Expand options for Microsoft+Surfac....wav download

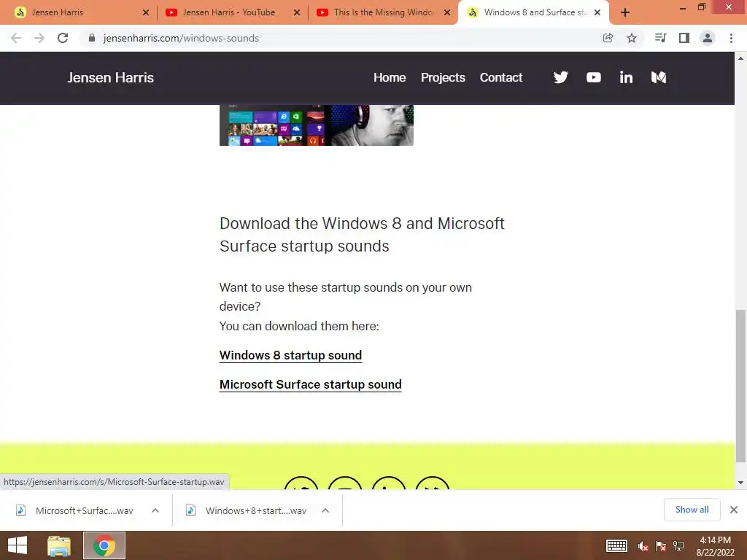[155, 510]
